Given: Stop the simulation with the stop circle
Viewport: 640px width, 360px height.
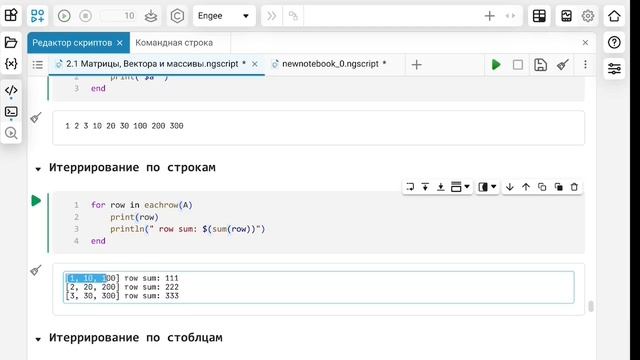Looking at the screenshot, I should point(85,16).
